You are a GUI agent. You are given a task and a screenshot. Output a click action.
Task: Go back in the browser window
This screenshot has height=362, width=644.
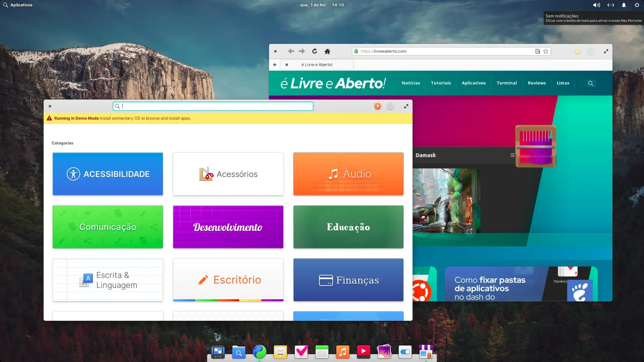291,51
